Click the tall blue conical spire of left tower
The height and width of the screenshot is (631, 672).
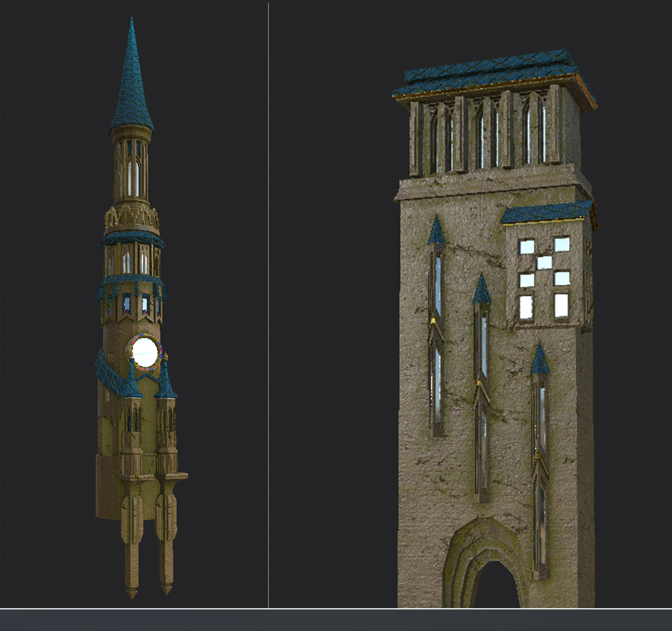131,84
